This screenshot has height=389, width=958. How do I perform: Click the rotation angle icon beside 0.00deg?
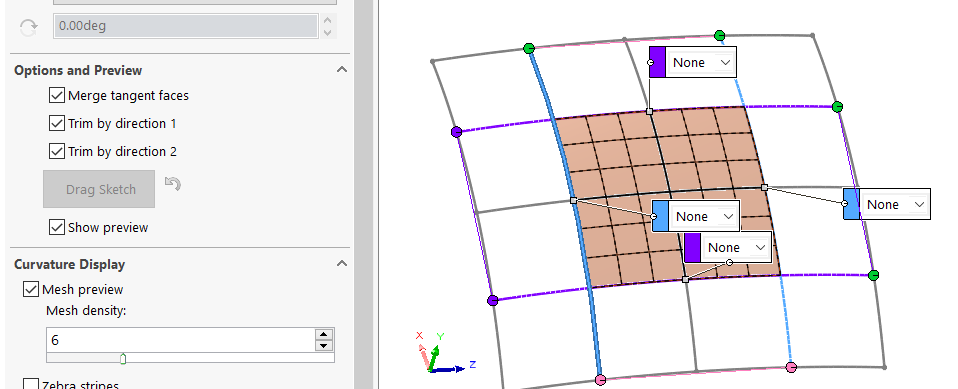28,26
